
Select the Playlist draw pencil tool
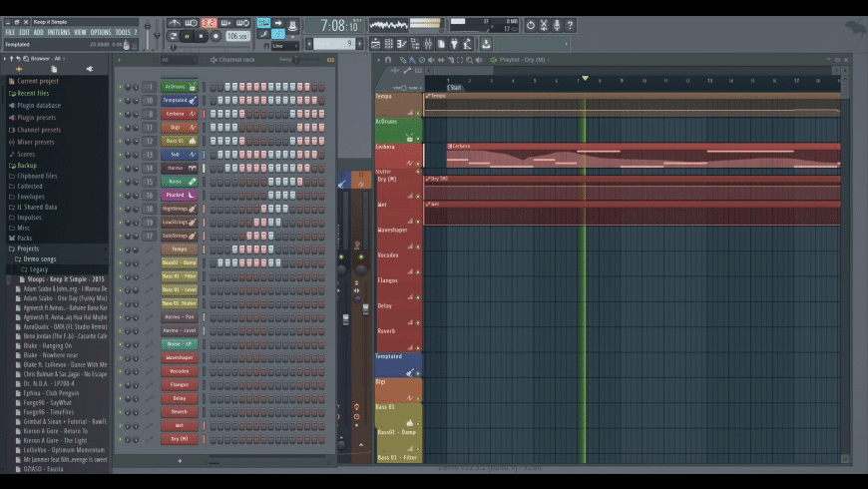coord(402,60)
